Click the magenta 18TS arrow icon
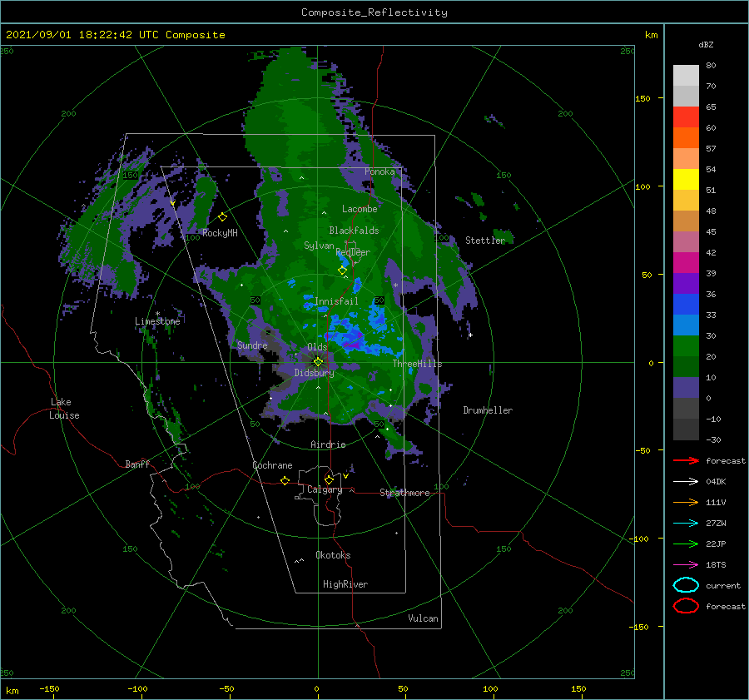 click(x=686, y=565)
